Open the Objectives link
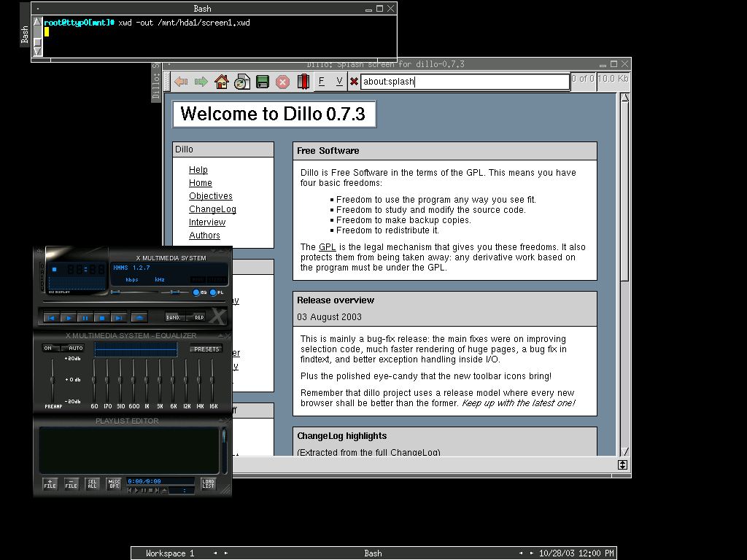The width and height of the screenshot is (747, 560). click(x=211, y=195)
